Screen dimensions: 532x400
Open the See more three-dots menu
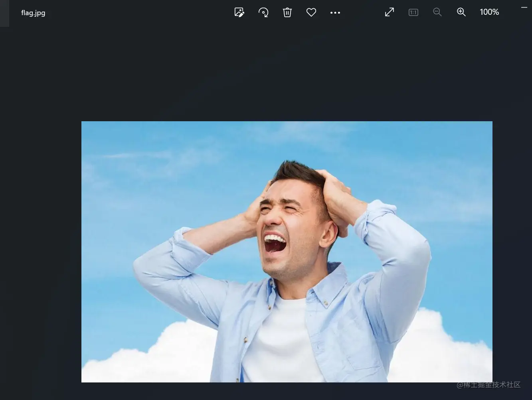click(x=335, y=13)
